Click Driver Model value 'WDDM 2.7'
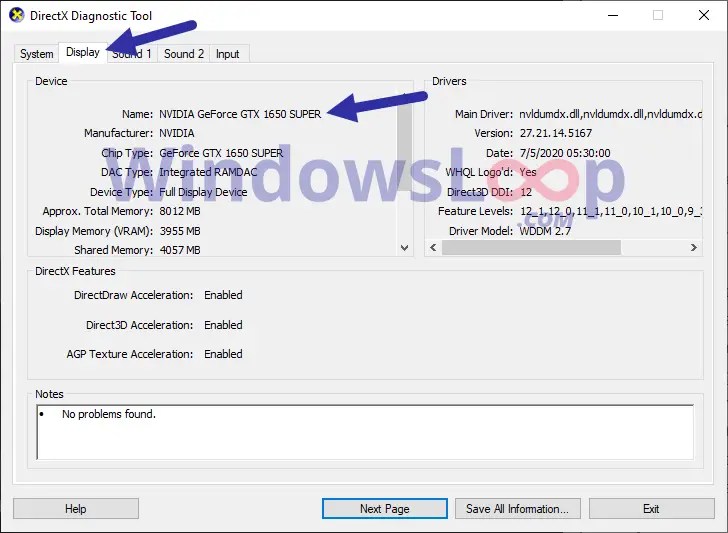 tap(545, 231)
